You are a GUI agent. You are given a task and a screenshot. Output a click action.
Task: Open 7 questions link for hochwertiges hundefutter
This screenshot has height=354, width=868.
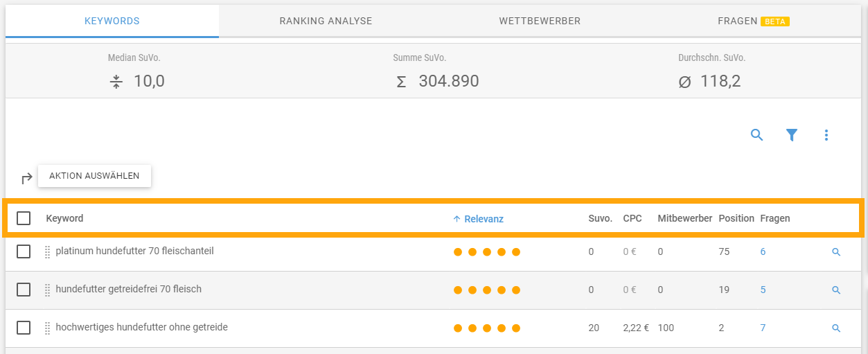[x=763, y=328]
